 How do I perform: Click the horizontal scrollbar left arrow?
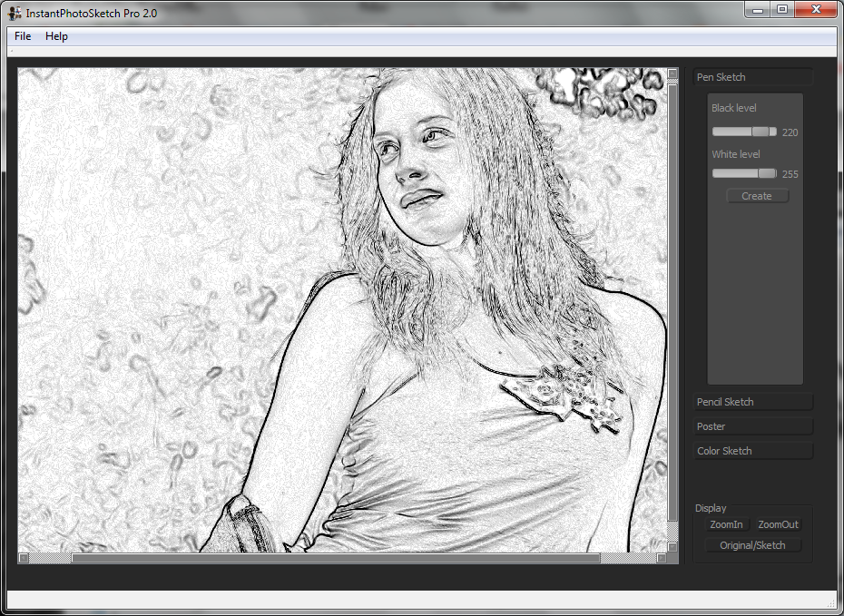tap(24, 558)
